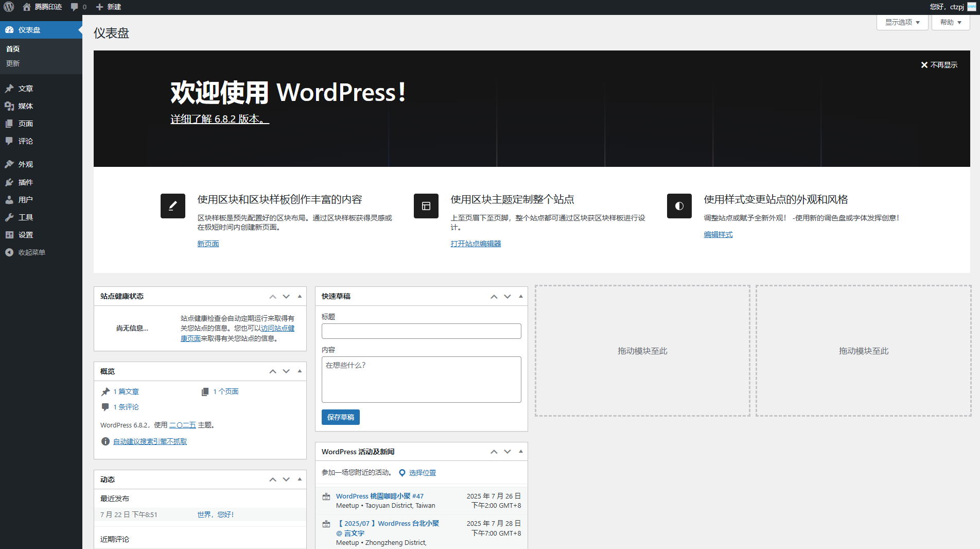Move the 动态 panel down with chevron
This screenshot has height=549, width=980.
286,479
